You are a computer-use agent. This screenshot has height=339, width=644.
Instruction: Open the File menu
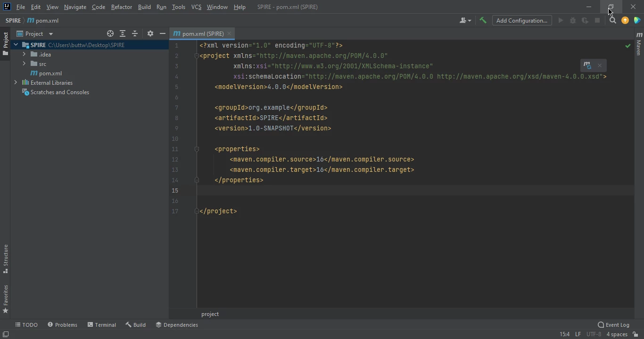click(21, 7)
